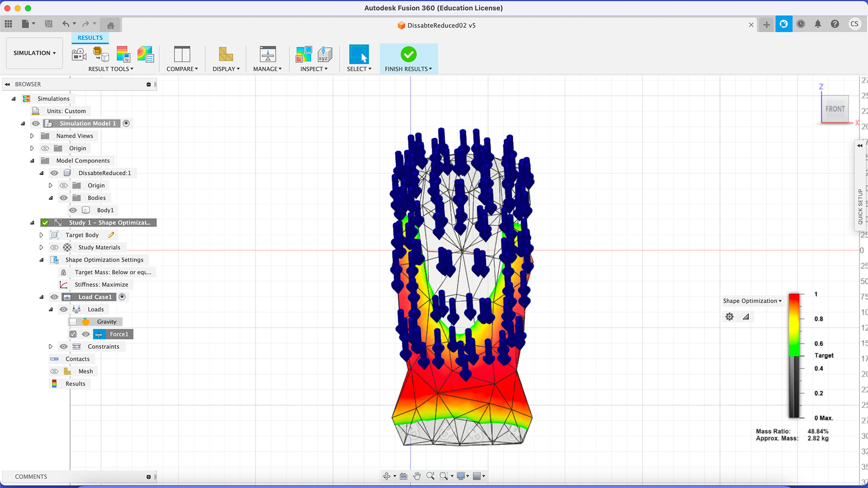Open the SIMULATION workspace dropdown
The width and height of the screenshot is (868, 488).
coord(34,53)
